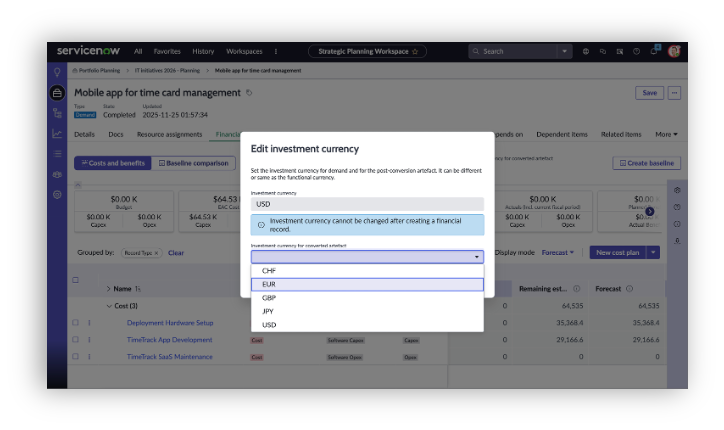Screen dimensions: 724x430
Task: Click the hierarchy tree sidebar icon
Action: click(57, 113)
